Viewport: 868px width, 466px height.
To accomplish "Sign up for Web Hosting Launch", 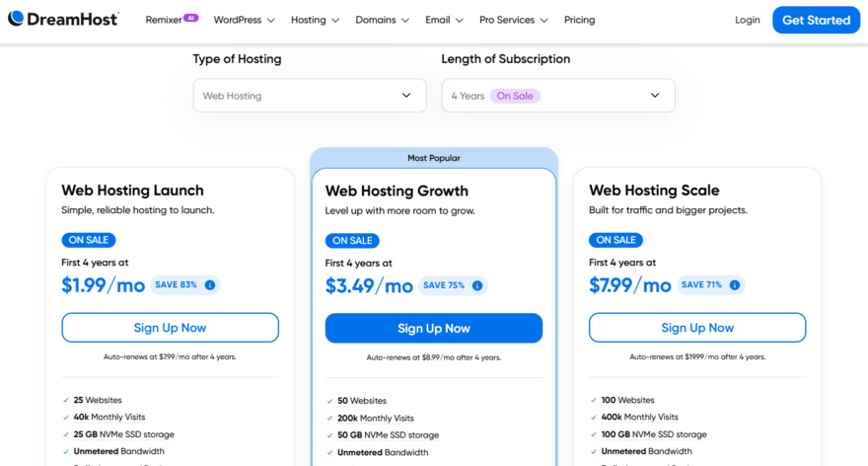I will 170,328.
